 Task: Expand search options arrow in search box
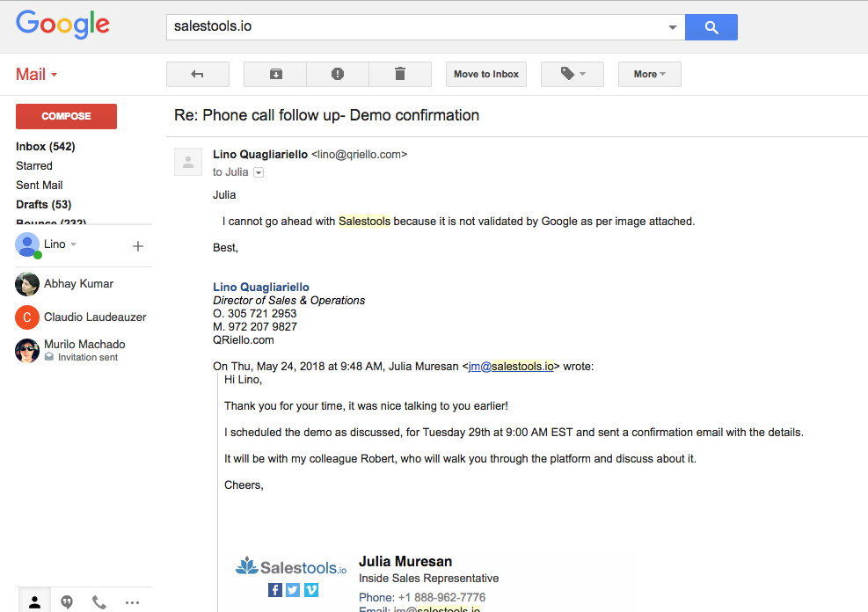(x=673, y=27)
